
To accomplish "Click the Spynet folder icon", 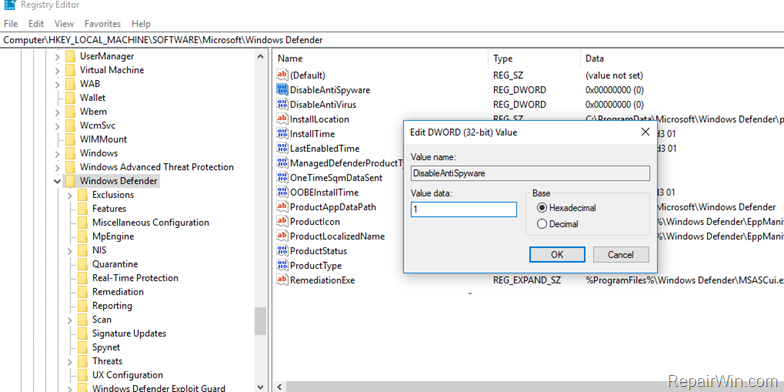I will click(82, 347).
